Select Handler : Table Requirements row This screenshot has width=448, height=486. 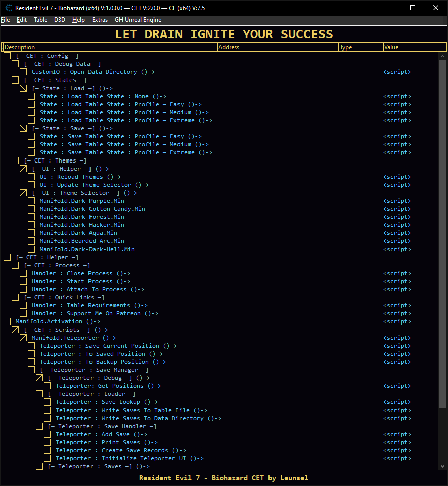pos(89,305)
